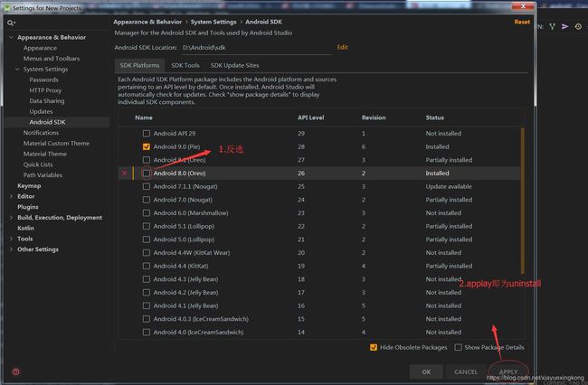Open Data Sharing settings
Image resolution: width=588 pixels, height=385 pixels.
point(47,100)
